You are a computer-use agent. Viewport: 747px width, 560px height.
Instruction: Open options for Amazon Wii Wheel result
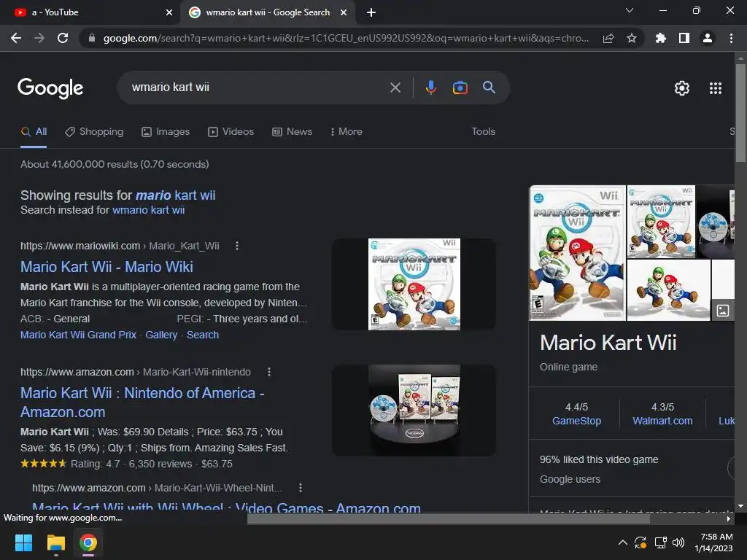(300, 488)
